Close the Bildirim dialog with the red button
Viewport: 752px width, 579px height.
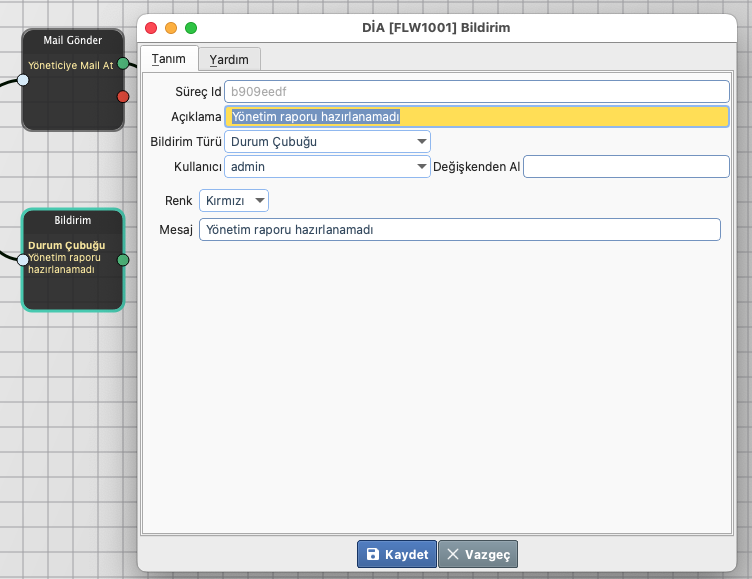click(152, 28)
